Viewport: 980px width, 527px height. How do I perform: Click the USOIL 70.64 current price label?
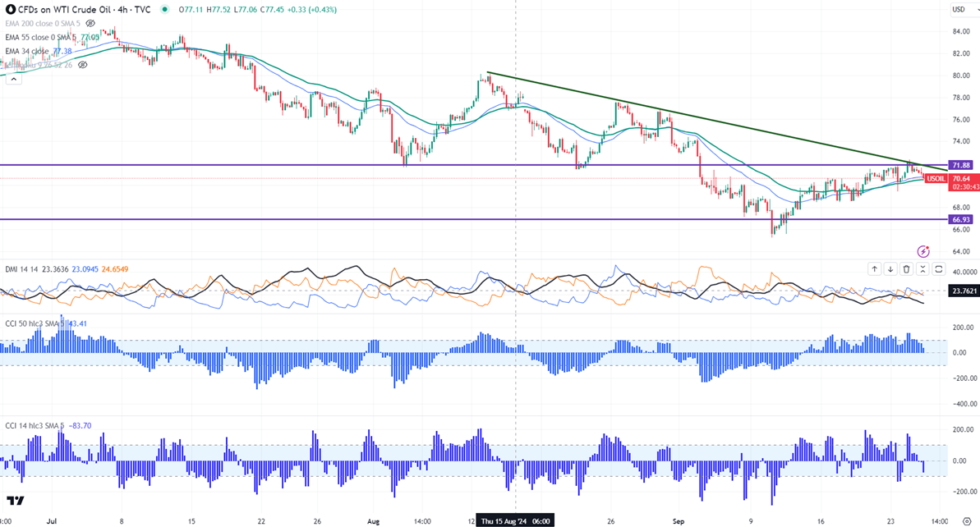(951, 179)
